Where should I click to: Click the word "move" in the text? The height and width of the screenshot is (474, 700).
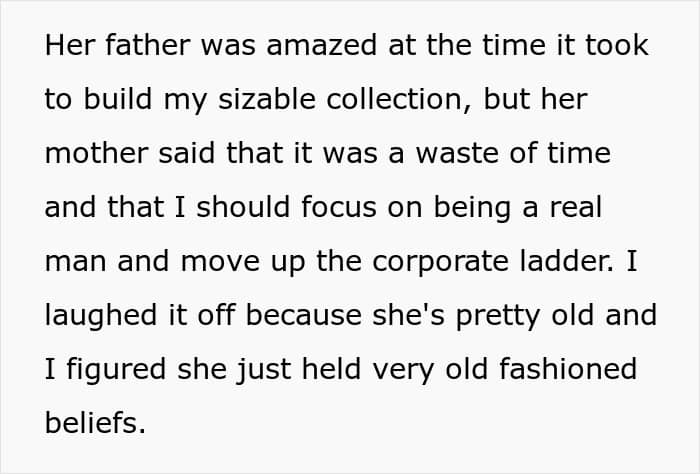(x=220, y=262)
